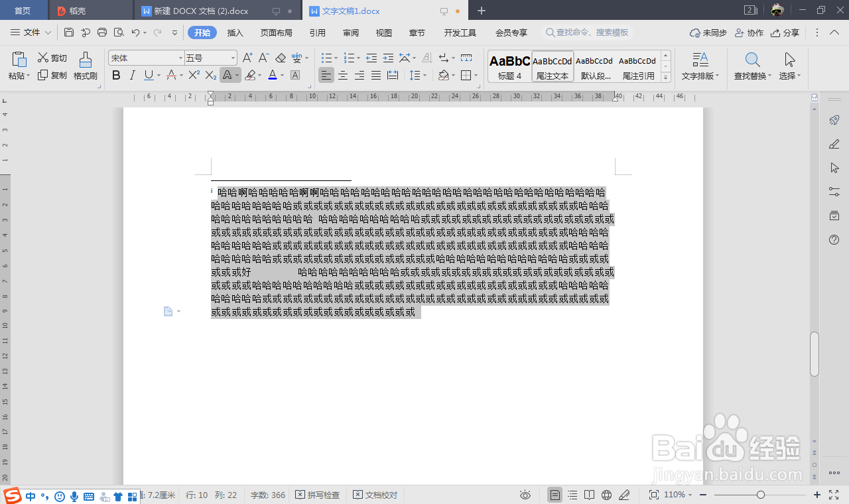Apply superscript formatting
Screen dimensions: 849x504
(194, 75)
